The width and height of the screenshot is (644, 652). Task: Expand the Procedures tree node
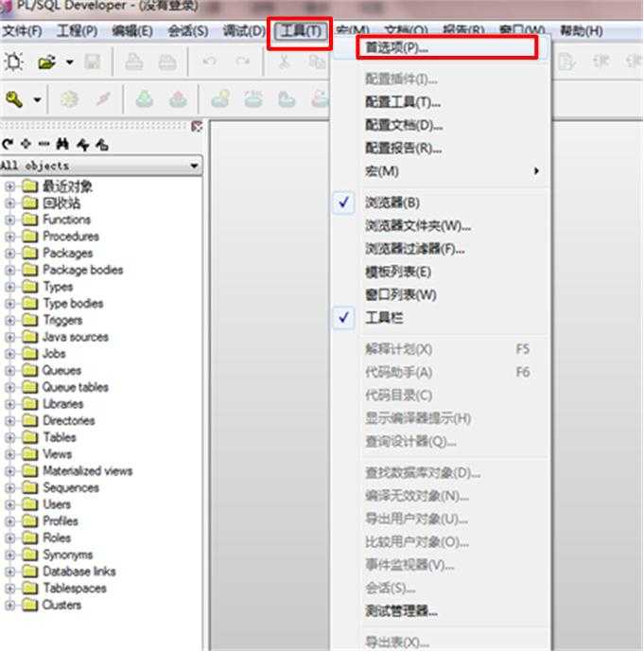(x=10, y=237)
